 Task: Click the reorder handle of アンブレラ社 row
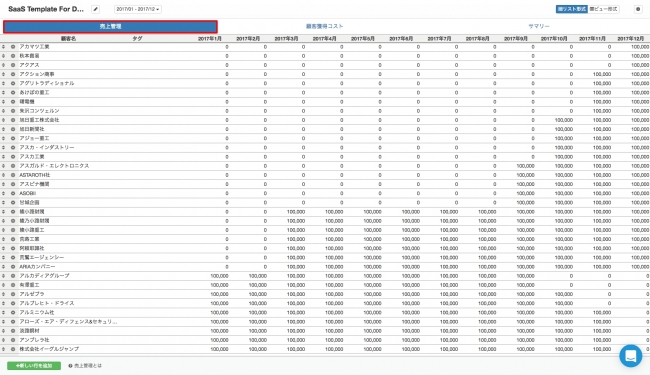(4, 340)
